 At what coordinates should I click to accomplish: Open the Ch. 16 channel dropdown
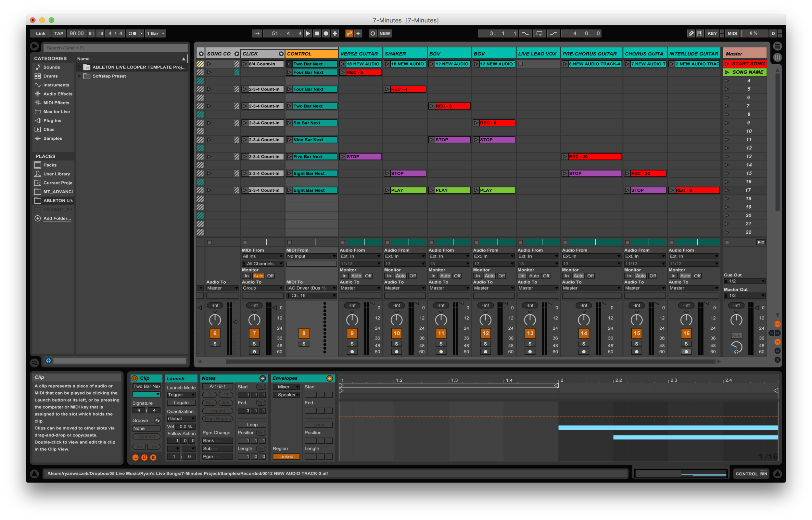(311, 296)
